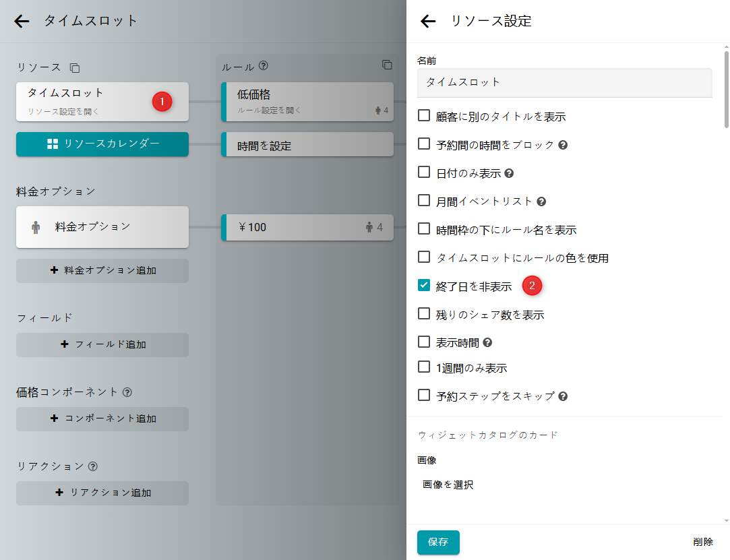Open the リソースカレンダー button
730x560 pixels.
tap(102, 144)
